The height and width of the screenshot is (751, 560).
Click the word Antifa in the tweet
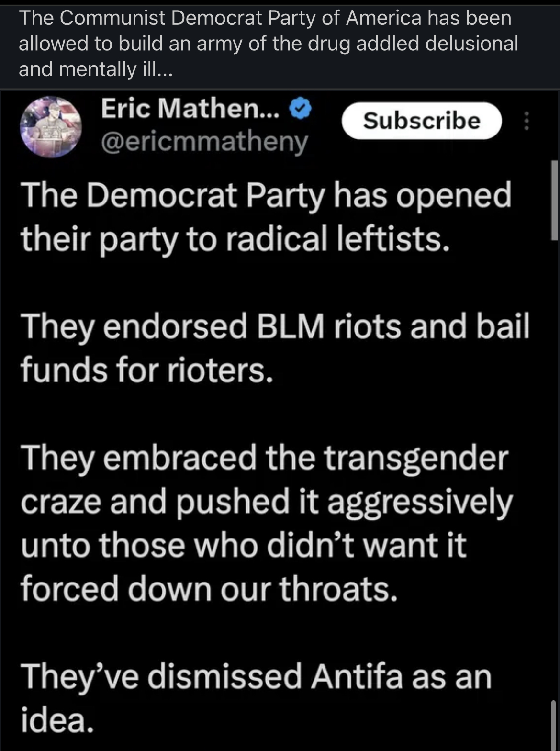pyautogui.click(x=357, y=676)
